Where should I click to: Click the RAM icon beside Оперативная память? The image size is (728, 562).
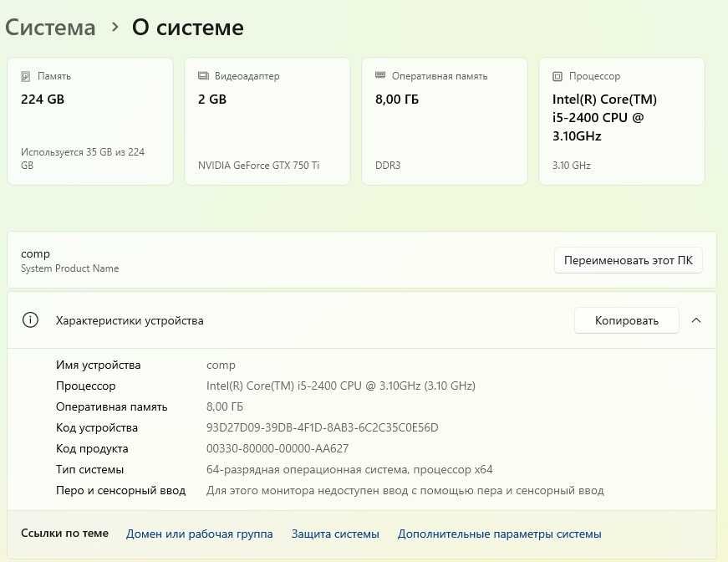pos(380,75)
